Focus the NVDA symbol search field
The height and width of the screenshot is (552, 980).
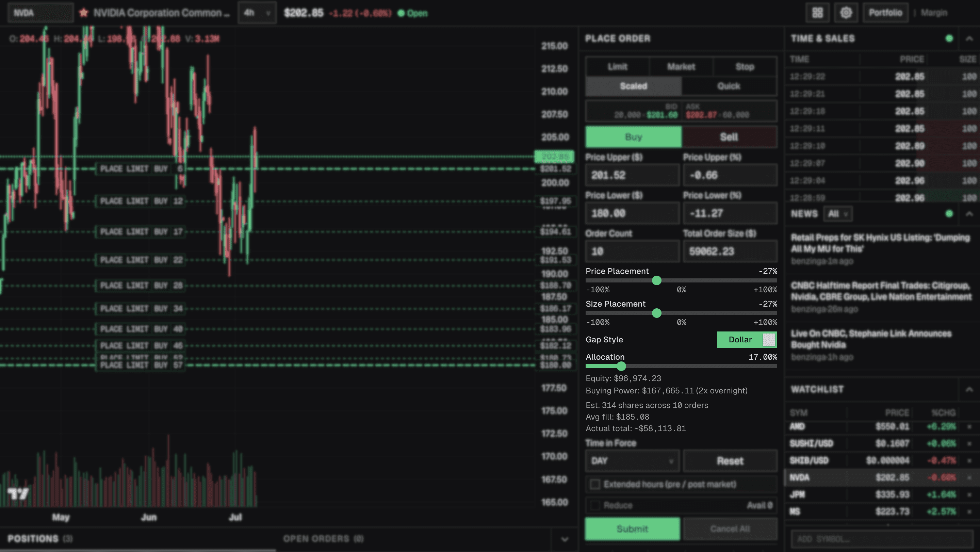[41, 13]
